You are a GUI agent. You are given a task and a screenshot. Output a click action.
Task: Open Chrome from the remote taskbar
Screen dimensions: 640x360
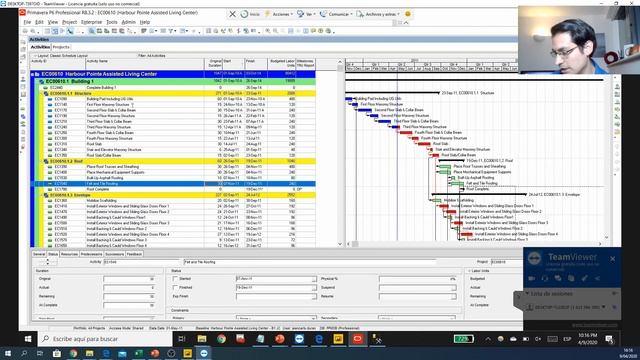point(221,339)
